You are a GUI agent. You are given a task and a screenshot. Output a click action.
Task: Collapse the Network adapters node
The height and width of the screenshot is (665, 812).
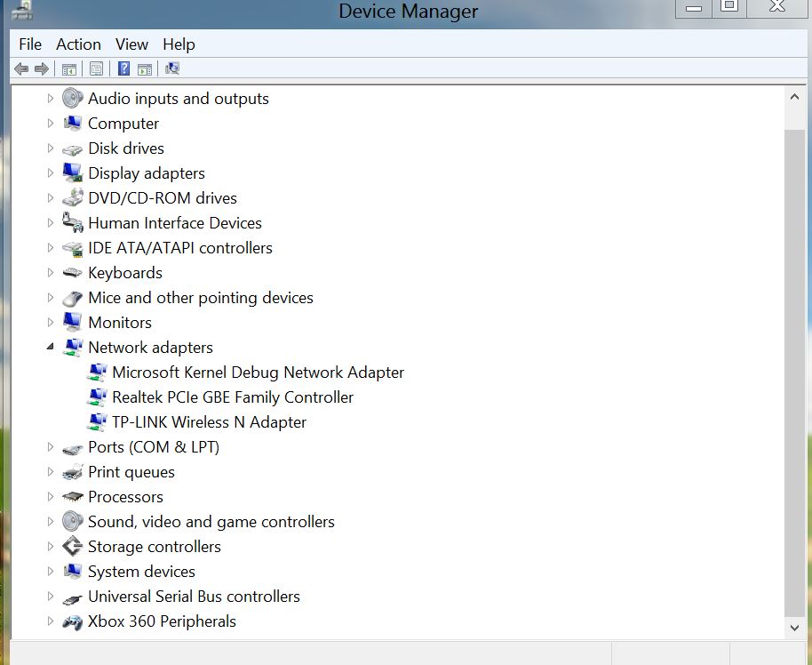click(51, 346)
